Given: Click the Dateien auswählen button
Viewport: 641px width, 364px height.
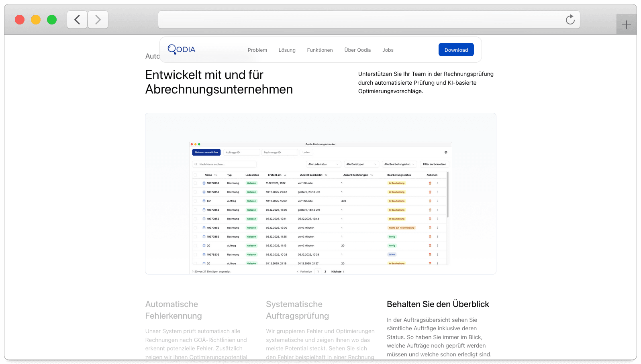Looking at the screenshot, I should (x=206, y=153).
